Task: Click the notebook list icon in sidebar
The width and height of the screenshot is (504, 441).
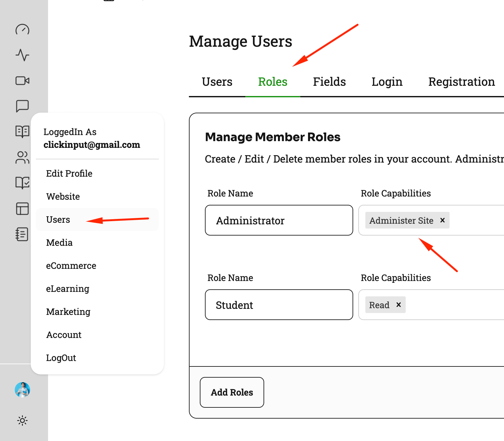Action: click(x=22, y=234)
